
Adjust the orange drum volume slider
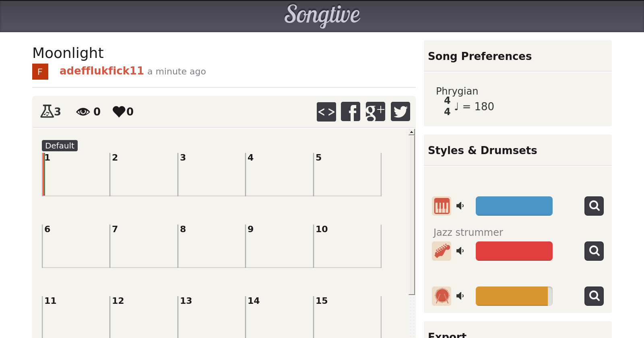[514, 296]
